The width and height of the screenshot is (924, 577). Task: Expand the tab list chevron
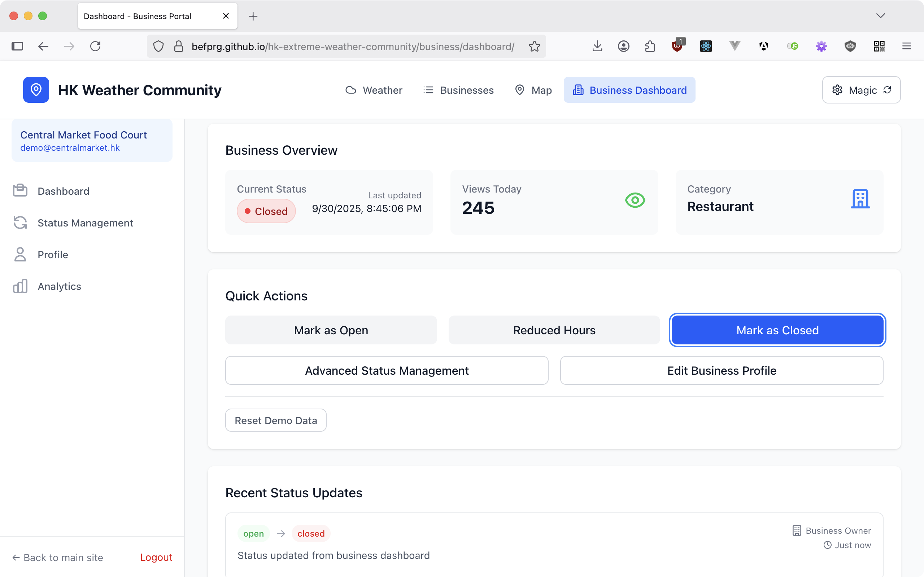(x=880, y=16)
